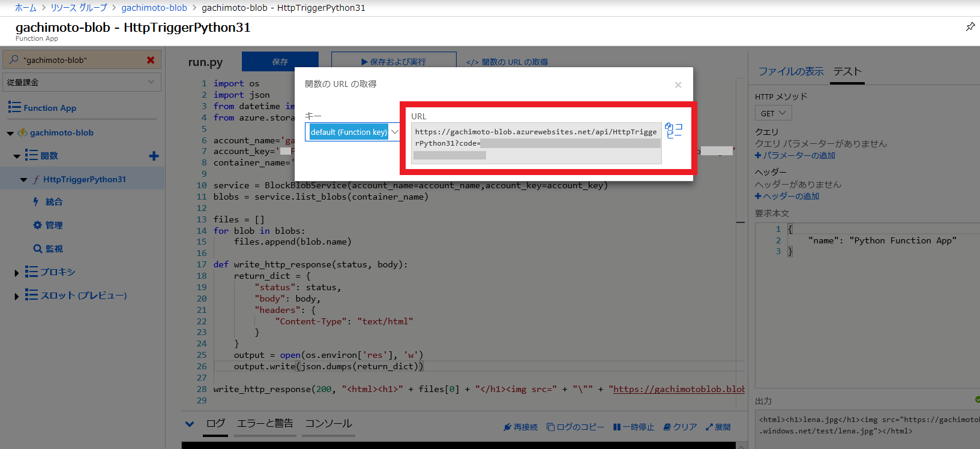Click line 28 write_http_response code

point(479,389)
